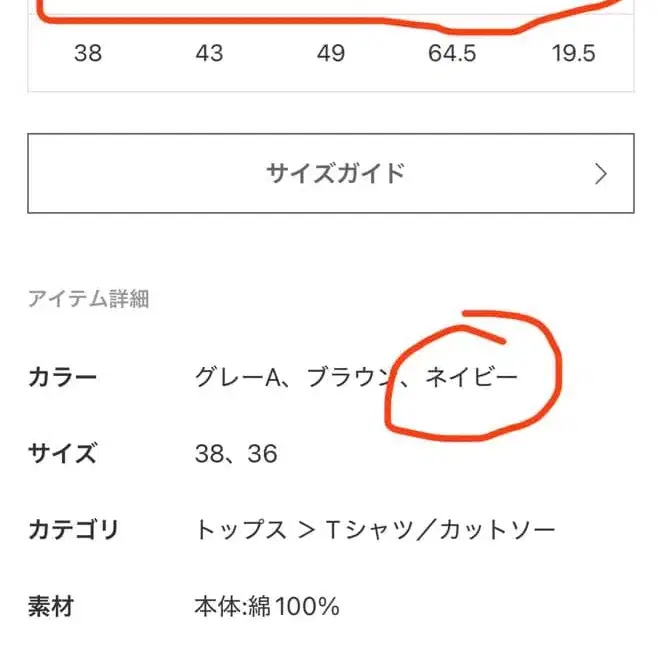
Task: Click the サイズ row label
Action: (63, 454)
